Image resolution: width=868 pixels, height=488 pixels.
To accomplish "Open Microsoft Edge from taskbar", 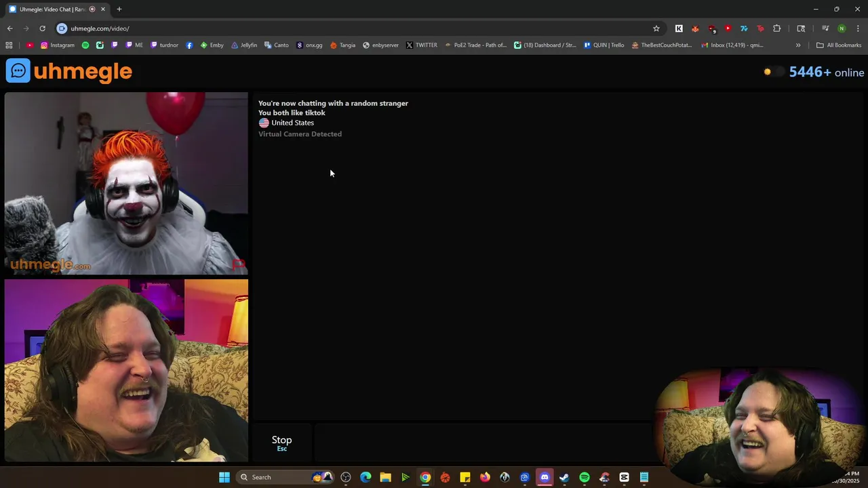I will pos(366,477).
